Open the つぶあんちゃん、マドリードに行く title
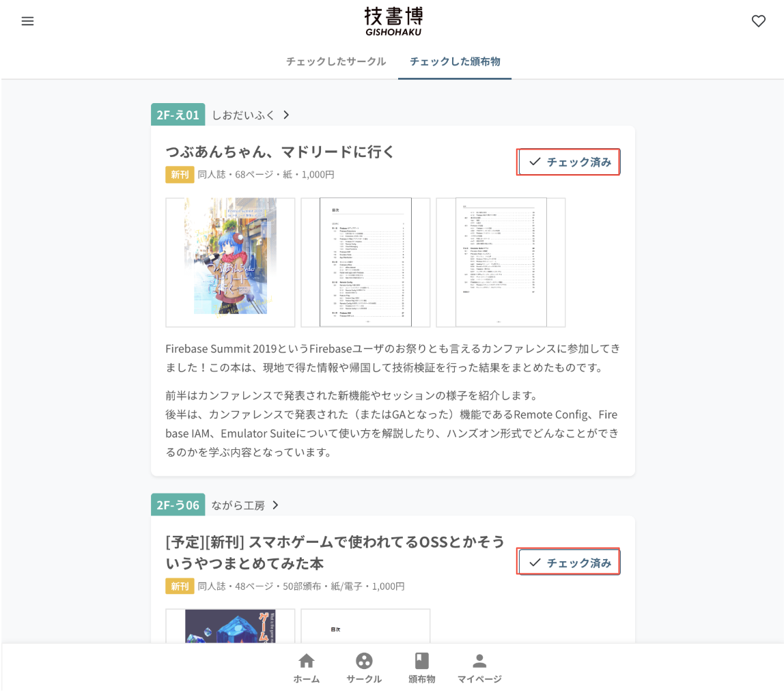 pyautogui.click(x=280, y=152)
